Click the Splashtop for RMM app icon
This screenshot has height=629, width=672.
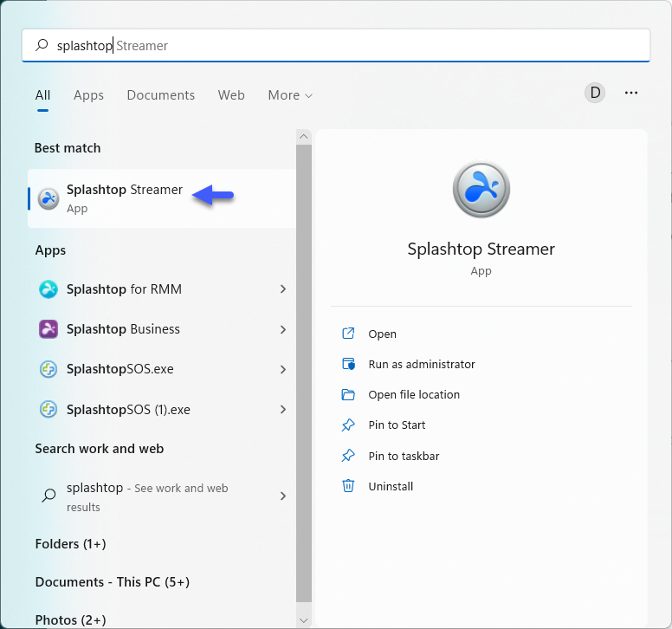[x=48, y=289]
